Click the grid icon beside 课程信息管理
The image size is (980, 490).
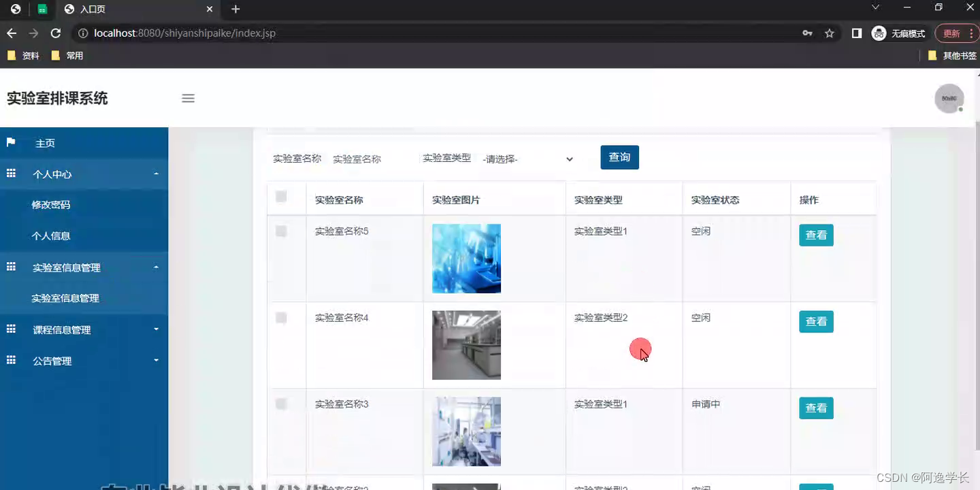11,329
